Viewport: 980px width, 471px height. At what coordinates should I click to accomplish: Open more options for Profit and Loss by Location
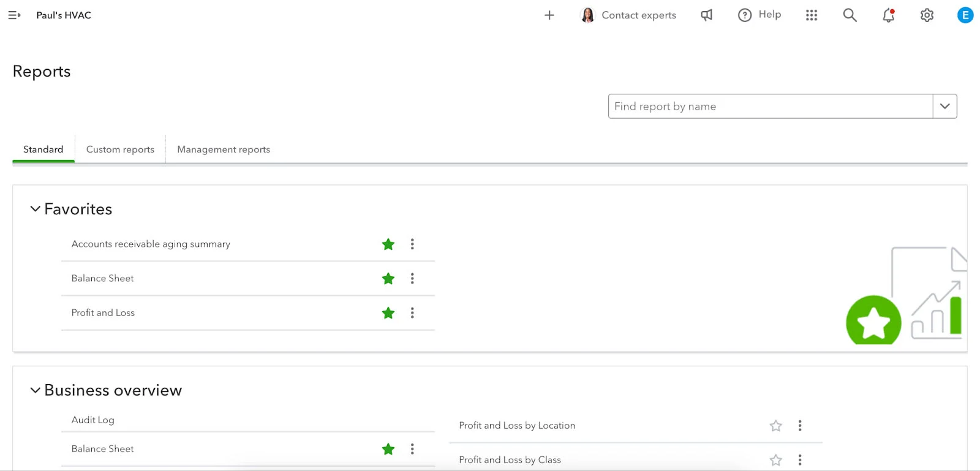tap(800, 426)
